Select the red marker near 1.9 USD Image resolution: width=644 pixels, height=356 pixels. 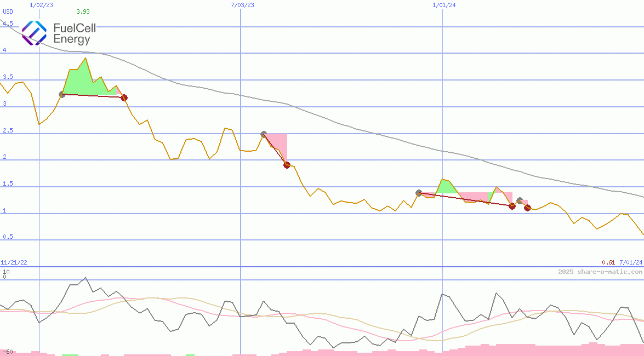(x=287, y=165)
